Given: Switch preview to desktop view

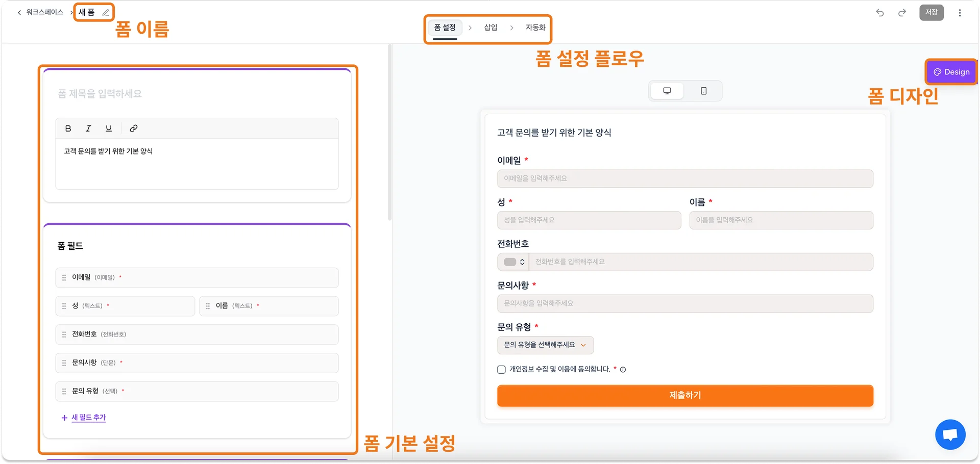Looking at the screenshot, I should tap(667, 91).
